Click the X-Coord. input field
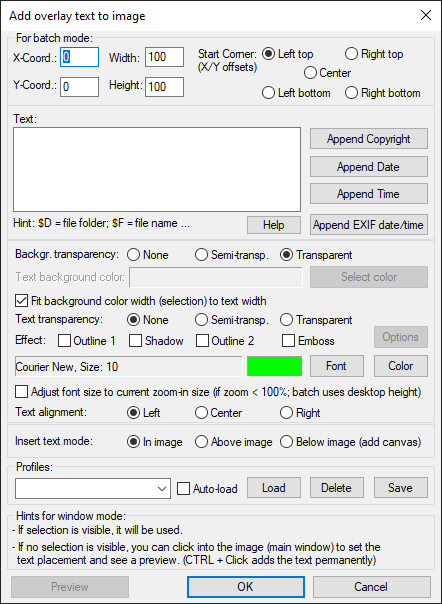This screenshot has width=442, height=604. (79, 57)
